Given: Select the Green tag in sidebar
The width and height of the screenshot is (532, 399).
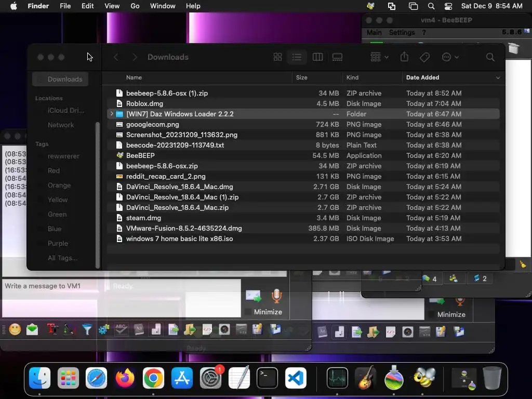Looking at the screenshot, I should coord(57,214).
